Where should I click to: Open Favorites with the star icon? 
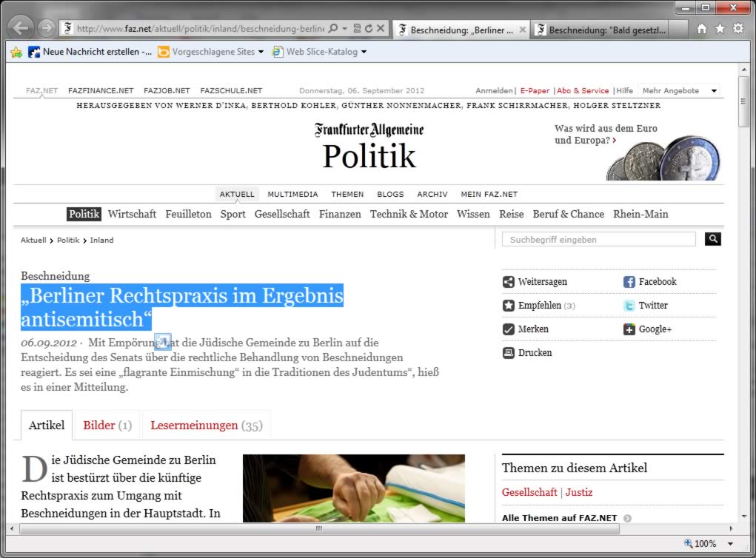pos(720,29)
